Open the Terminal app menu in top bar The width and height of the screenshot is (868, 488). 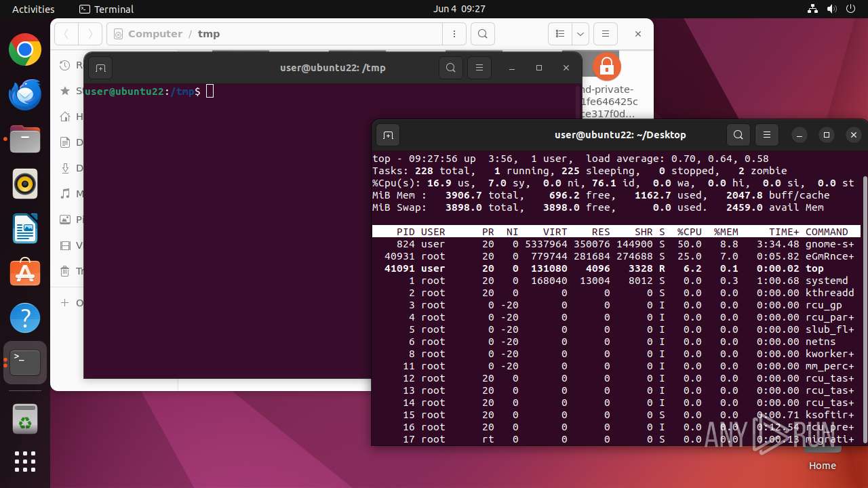[x=106, y=9]
